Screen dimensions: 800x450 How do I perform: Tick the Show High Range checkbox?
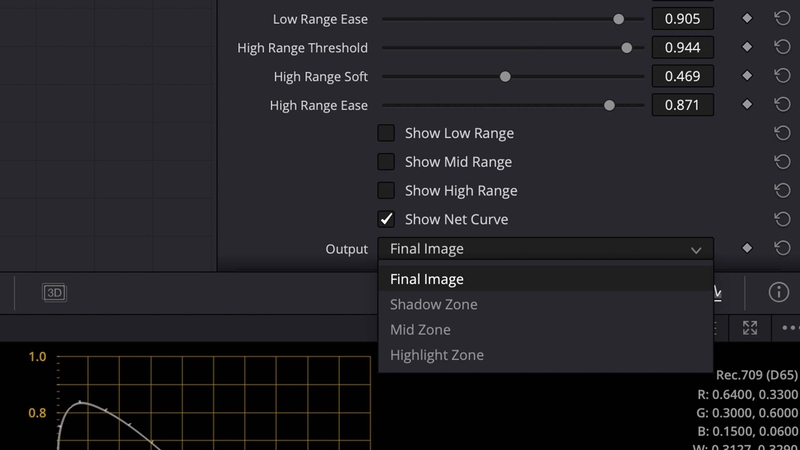(386, 190)
